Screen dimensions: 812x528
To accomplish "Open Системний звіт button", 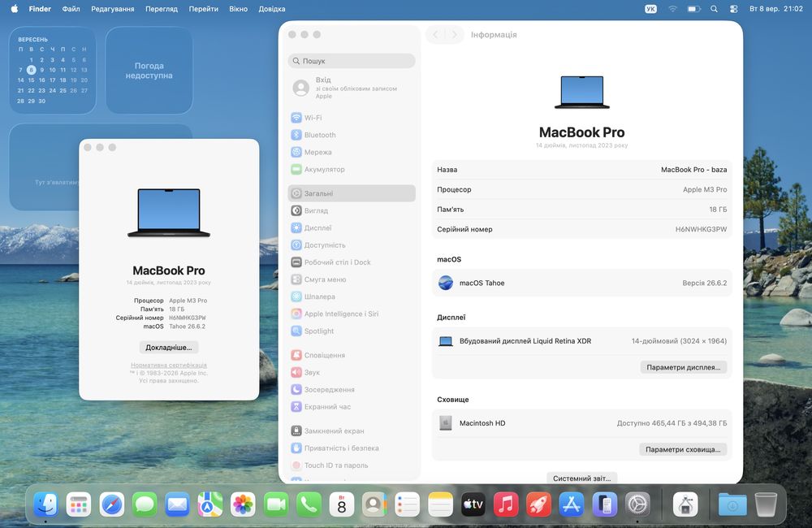I will 582,478.
